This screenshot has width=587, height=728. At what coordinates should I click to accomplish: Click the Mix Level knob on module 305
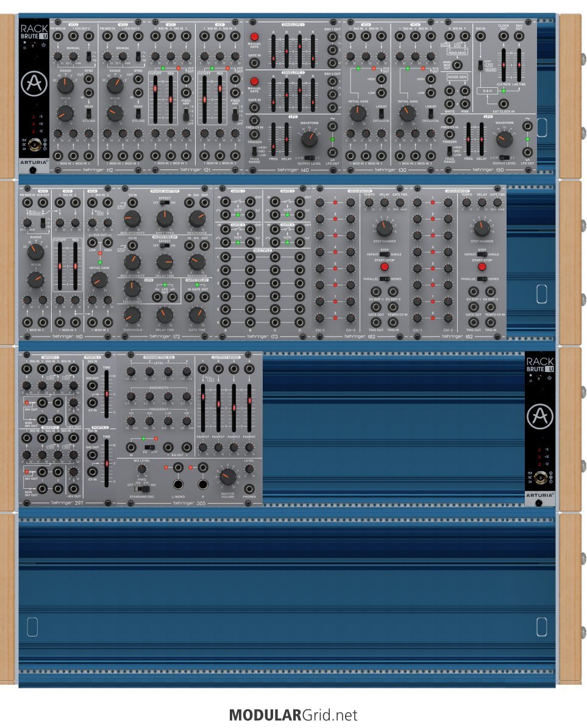pyautogui.click(x=142, y=469)
